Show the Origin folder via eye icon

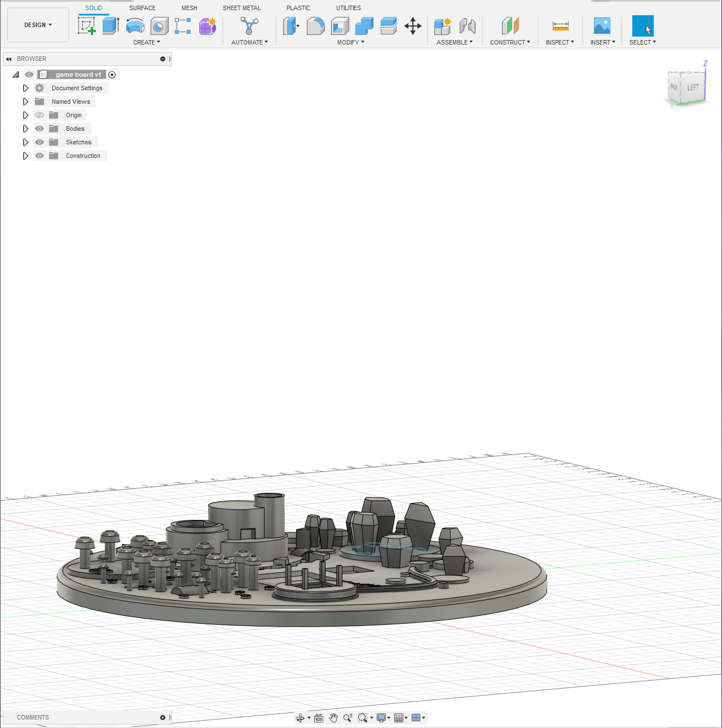click(x=39, y=115)
